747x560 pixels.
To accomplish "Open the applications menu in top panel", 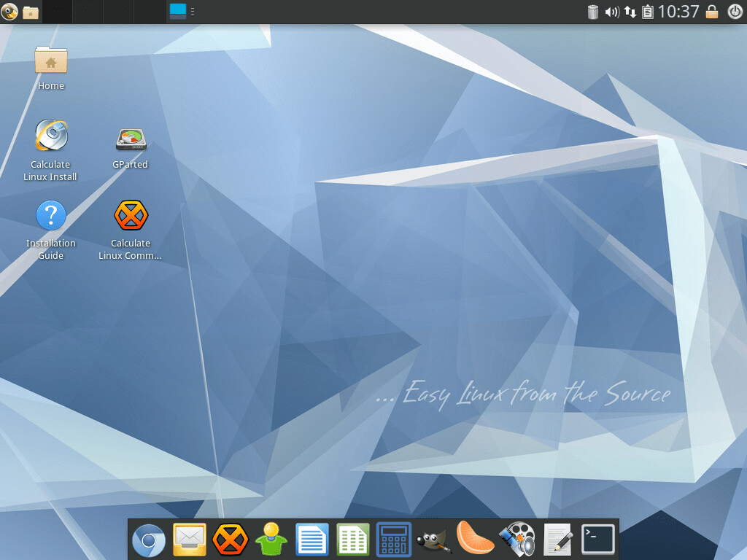I will 9,12.
